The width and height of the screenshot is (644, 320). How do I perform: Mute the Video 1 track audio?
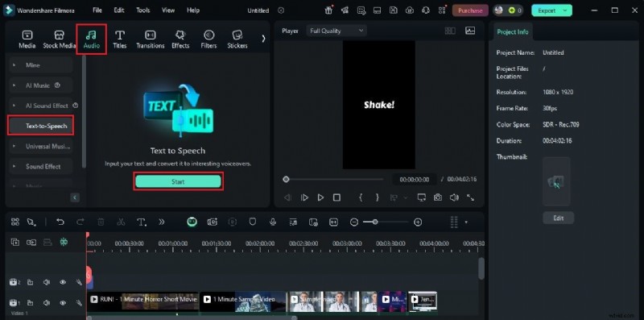point(47,303)
